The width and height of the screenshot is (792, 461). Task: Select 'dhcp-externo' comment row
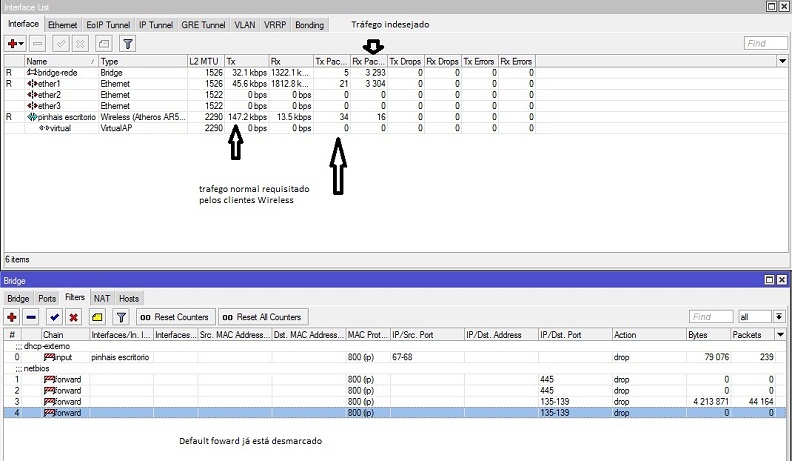[x=394, y=346]
